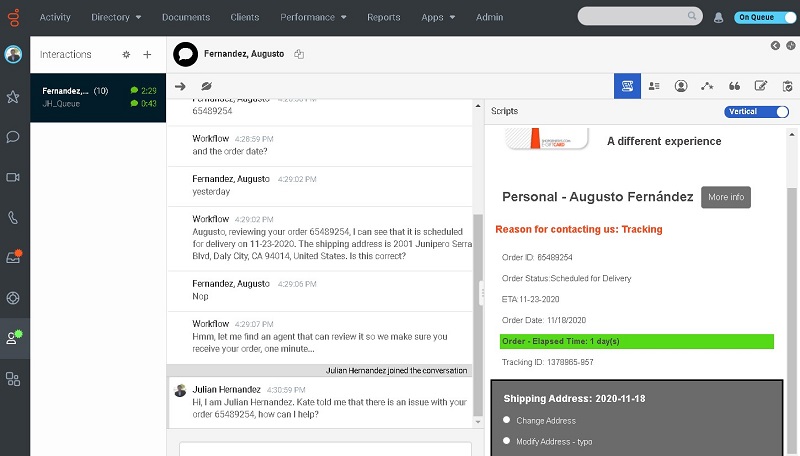Click the Order Date: 11/18/2020 text
This screenshot has height=456, width=800.
(x=544, y=320)
